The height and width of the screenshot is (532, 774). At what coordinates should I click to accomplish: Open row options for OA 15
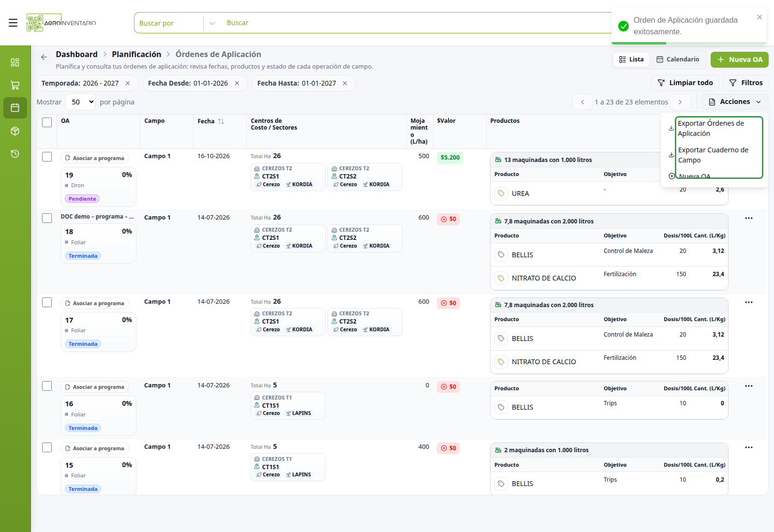pos(749,447)
